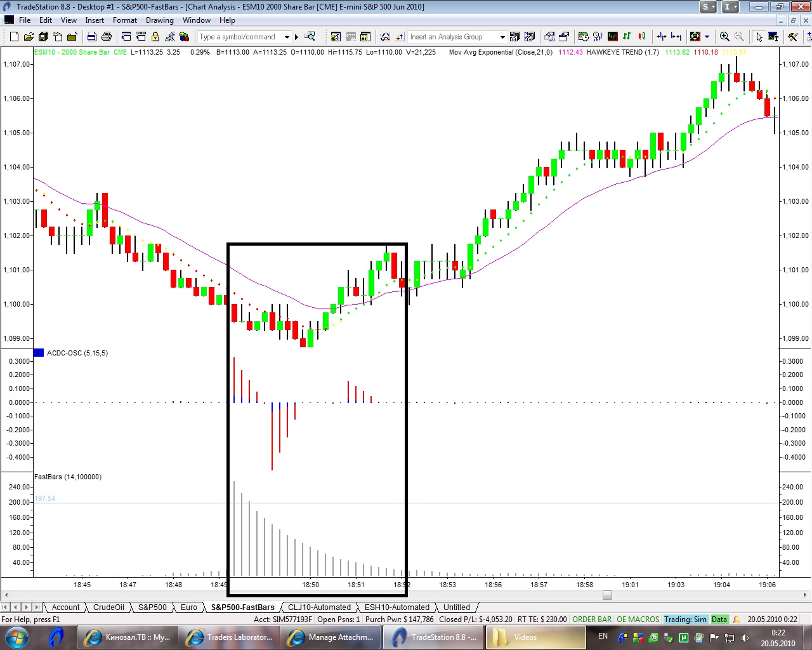Switch to the ESH10-Automated workspace tab

click(397, 607)
